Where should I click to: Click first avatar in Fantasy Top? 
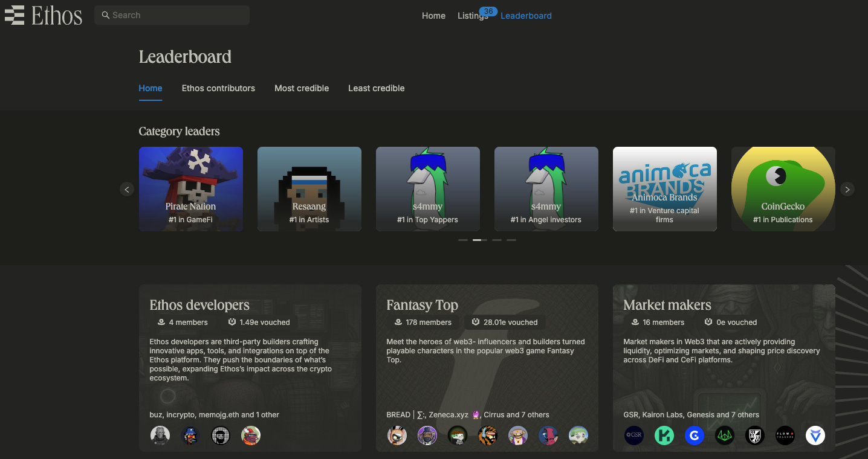[x=397, y=435]
